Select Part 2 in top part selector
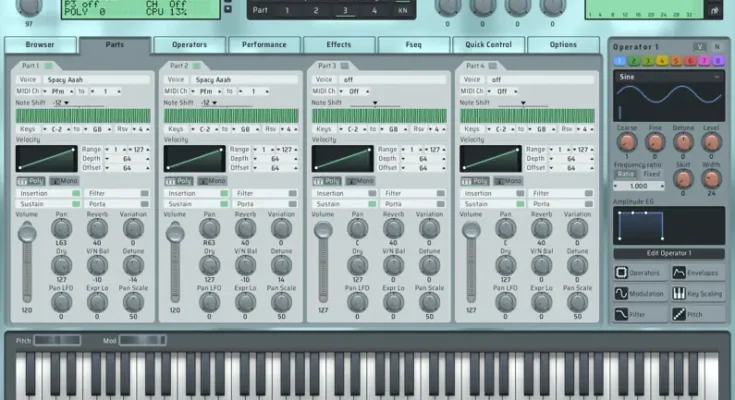This screenshot has width=735, height=400. coord(316,10)
